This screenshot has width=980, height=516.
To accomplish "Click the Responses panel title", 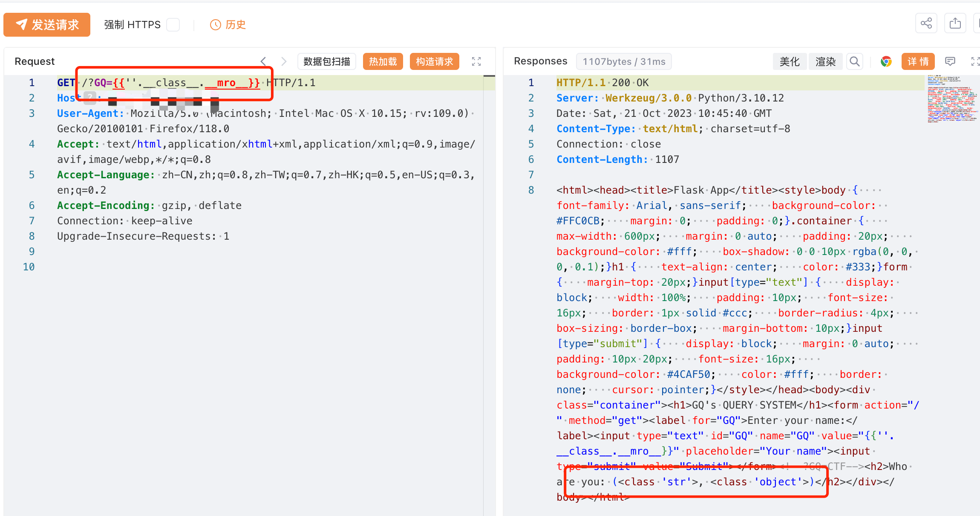I will coord(540,61).
